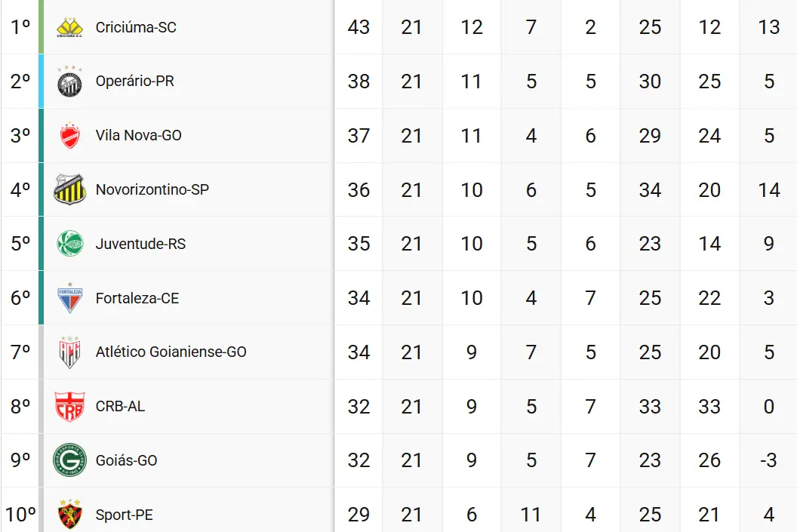Click the Juventude-RS green round crest

coord(69,244)
